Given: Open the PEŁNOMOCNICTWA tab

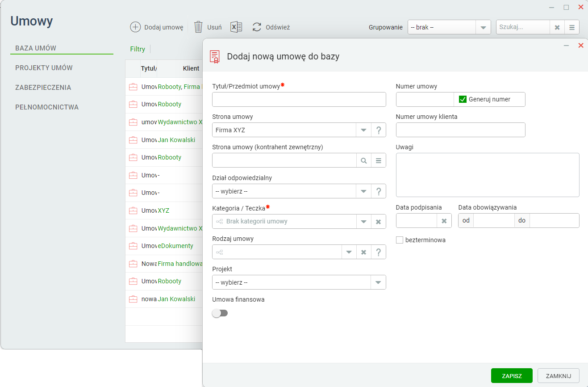Looking at the screenshot, I should point(47,107).
